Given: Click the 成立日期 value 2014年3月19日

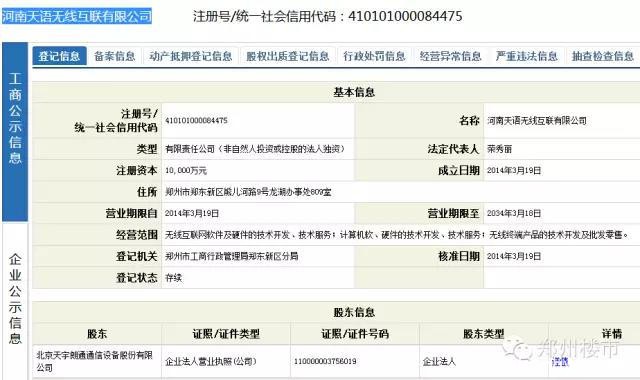Looking at the screenshot, I should [514, 171].
